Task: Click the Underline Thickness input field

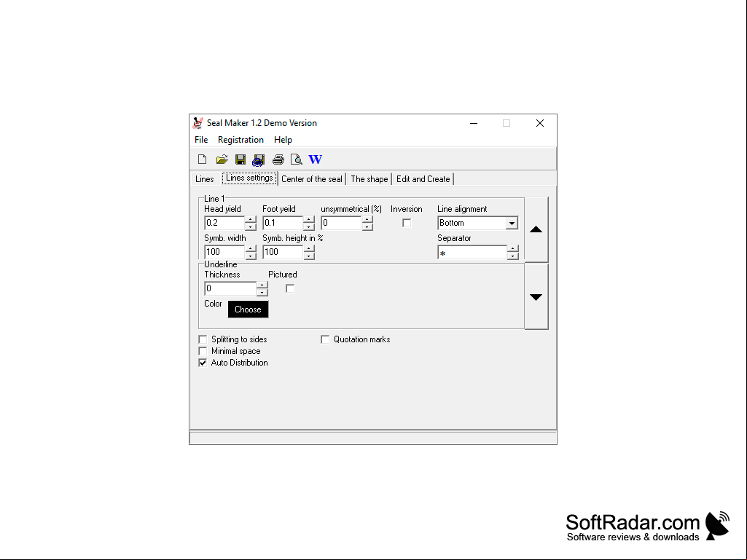Action: pyautogui.click(x=230, y=288)
